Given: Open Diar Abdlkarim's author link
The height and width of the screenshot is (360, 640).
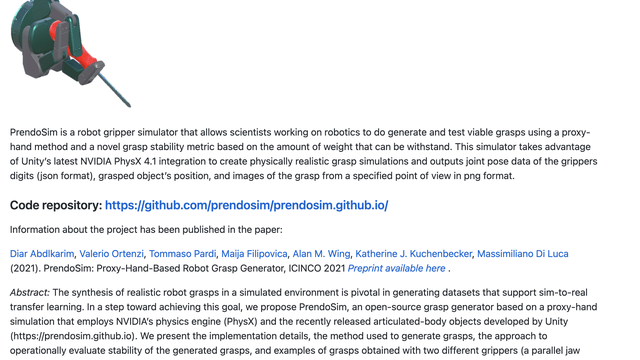Looking at the screenshot, I should coord(42,254).
